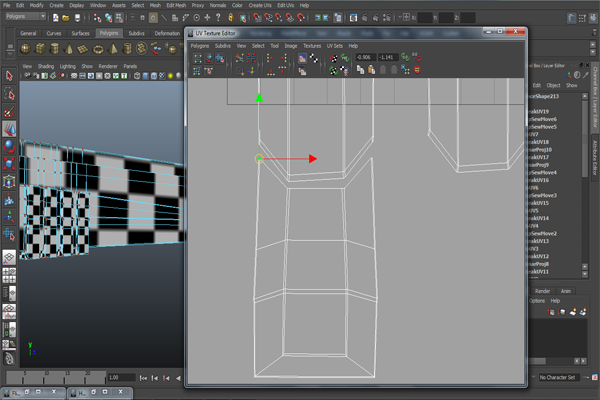Click the New Scene icon
Image resolution: width=600 pixels, height=400 pixels.
tap(56, 18)
